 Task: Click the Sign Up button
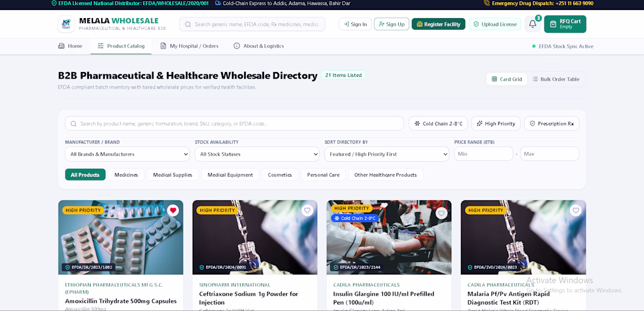(x=392, y=24)
